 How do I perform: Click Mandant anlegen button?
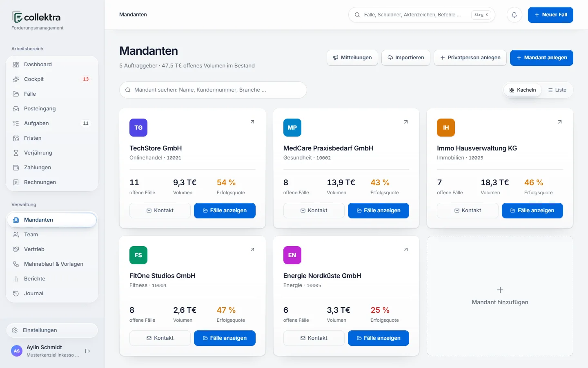tap(541, 58)
